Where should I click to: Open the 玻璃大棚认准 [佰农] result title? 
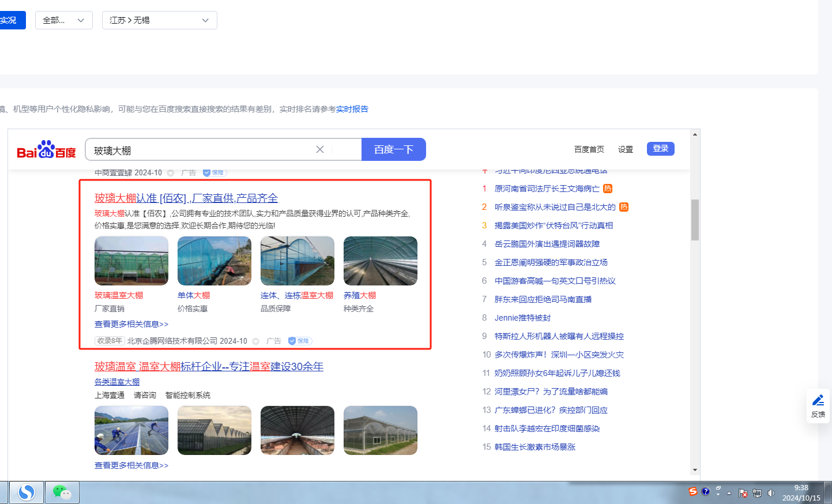[x=186, y=198]
